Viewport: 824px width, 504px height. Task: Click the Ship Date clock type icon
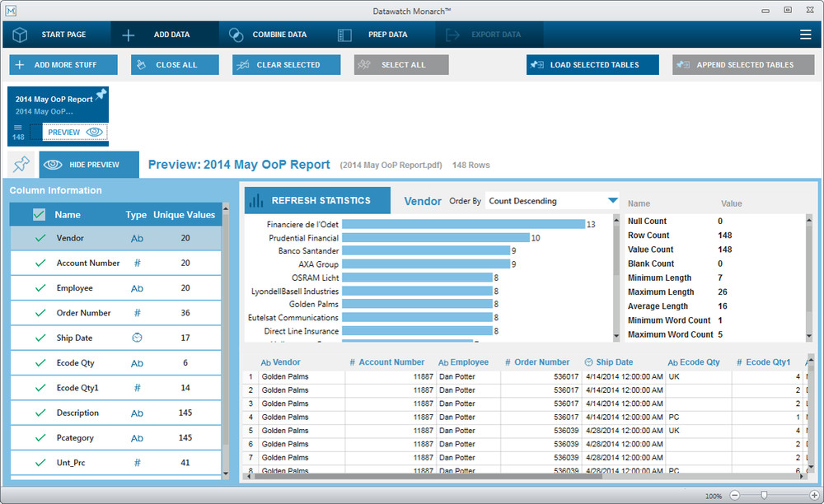(x=137, y=337)
